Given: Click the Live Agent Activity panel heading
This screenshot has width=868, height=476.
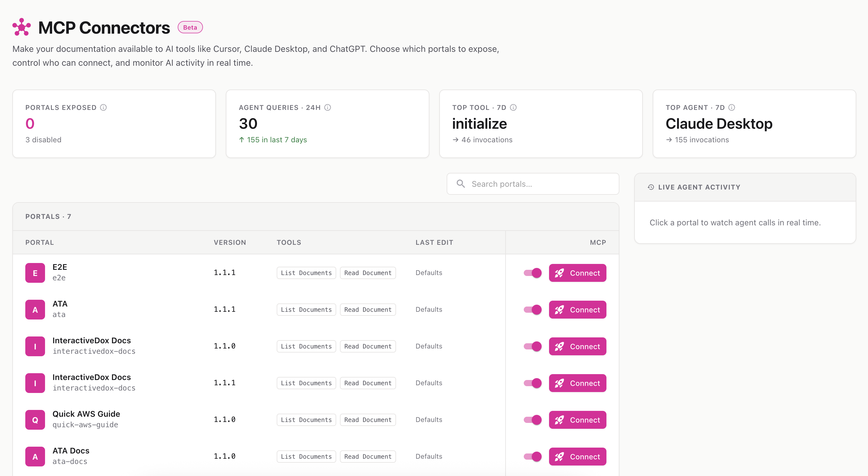Looking at the screenshot, I should [x=699, y=187].
